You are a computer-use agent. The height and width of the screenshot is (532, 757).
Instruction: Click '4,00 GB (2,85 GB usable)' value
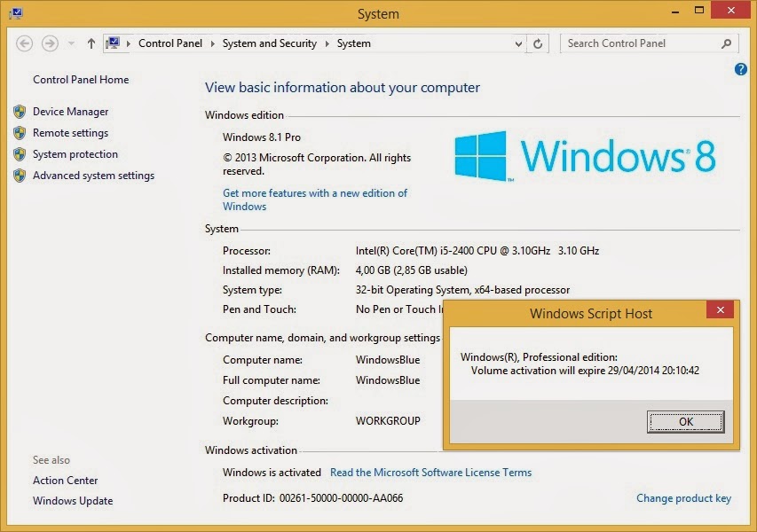411,270
